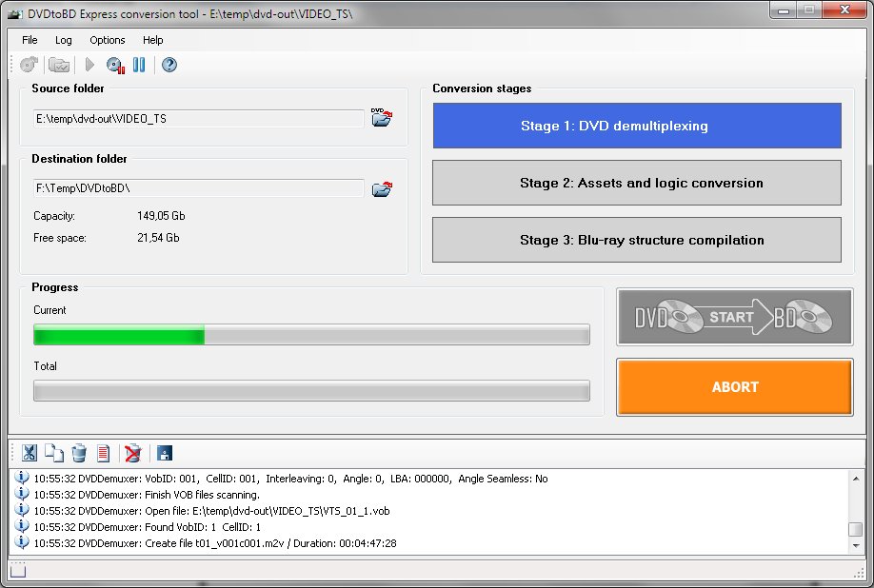Screen dimensions: 874x588
Task: Select Stage 1: DVD demultiplexing
Action: pyautogui.click(x=637, y=126)
